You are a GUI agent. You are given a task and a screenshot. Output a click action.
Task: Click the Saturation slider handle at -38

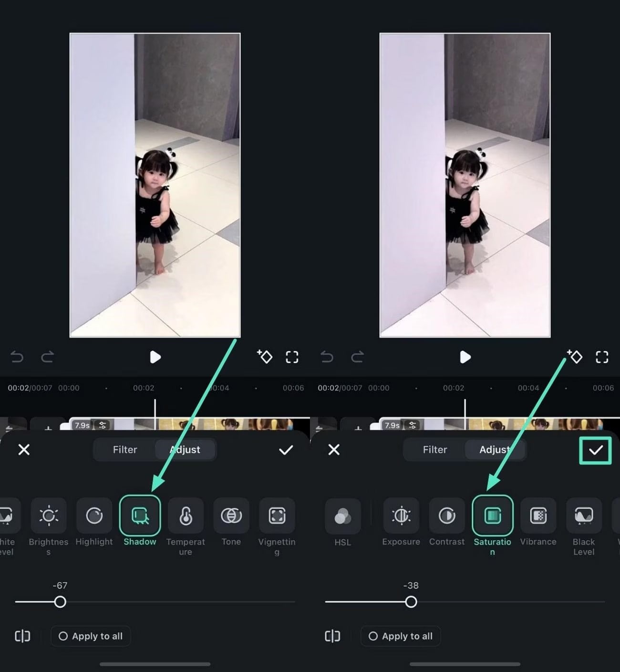(411, 602)
